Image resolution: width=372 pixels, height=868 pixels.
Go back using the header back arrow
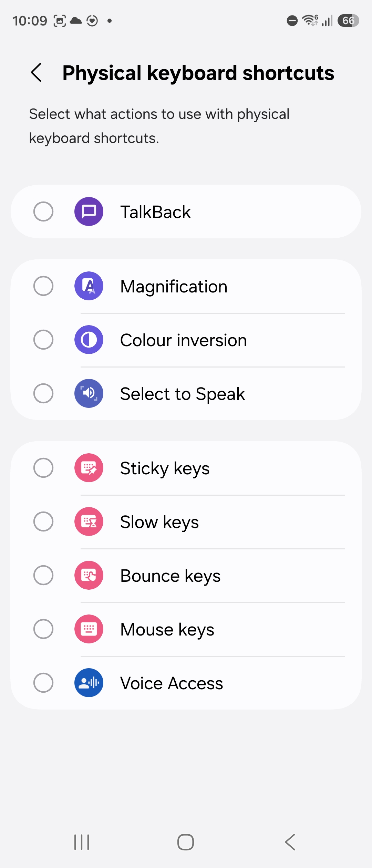click(37, 73)
